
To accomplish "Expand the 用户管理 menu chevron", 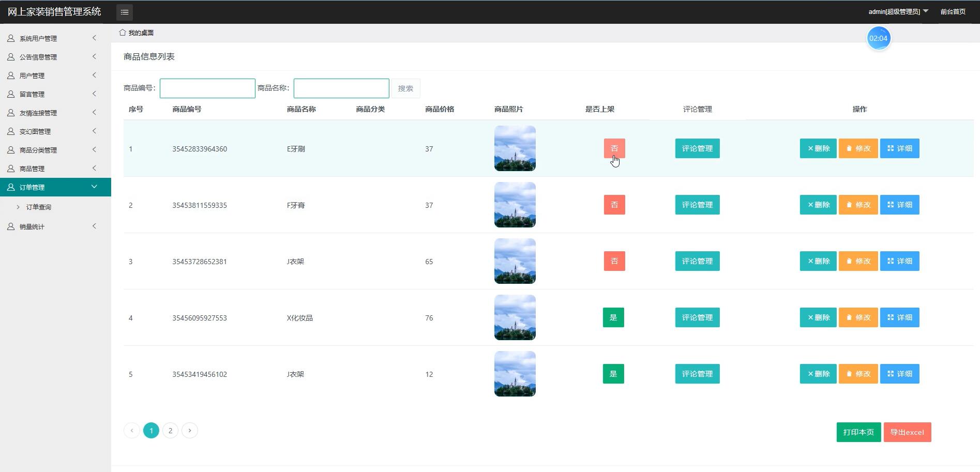I will click(94, 75).
